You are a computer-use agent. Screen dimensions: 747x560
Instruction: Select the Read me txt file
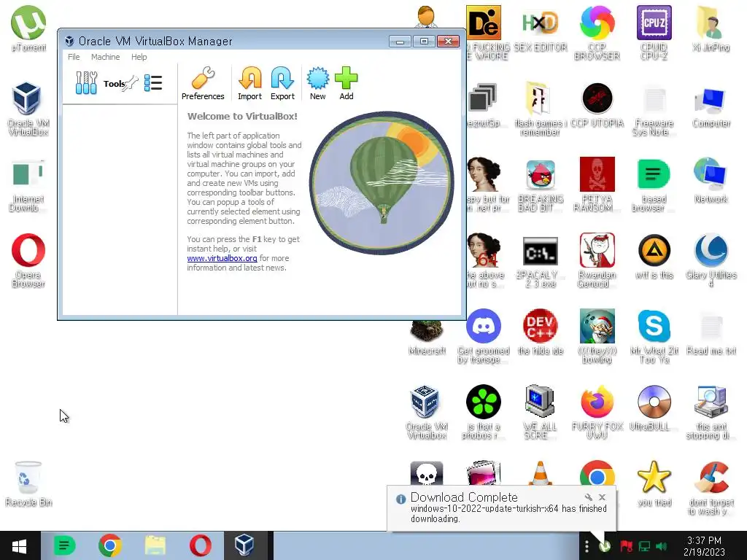coord(711,332)
